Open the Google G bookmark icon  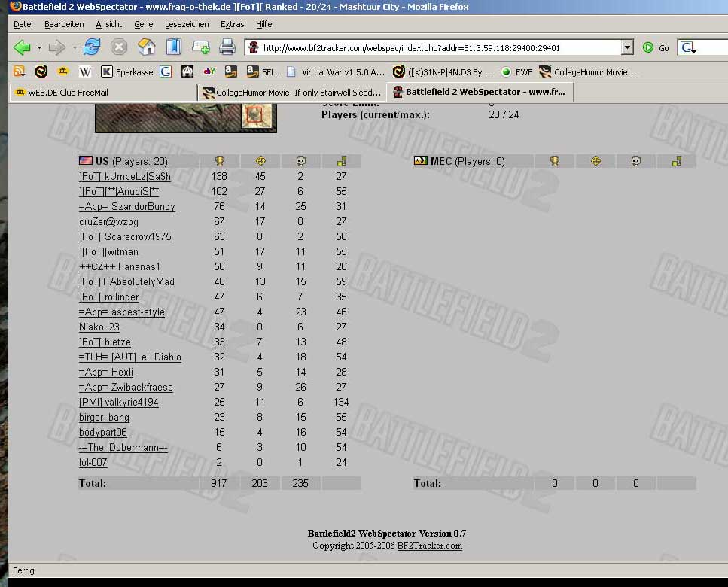coord(166,71)
